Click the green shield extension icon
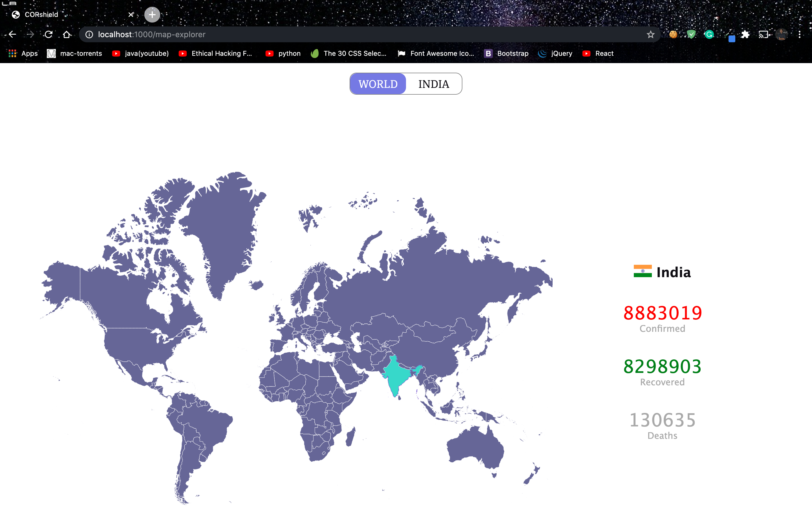Image resolution: width=812 pixels, height=507 pixels. click(x=691, y=35)
